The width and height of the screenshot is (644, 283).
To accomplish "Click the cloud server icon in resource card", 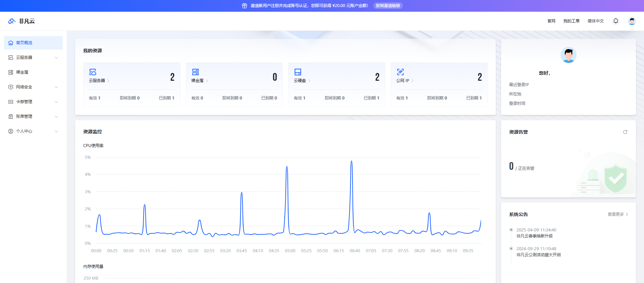I will pos(93,72).
